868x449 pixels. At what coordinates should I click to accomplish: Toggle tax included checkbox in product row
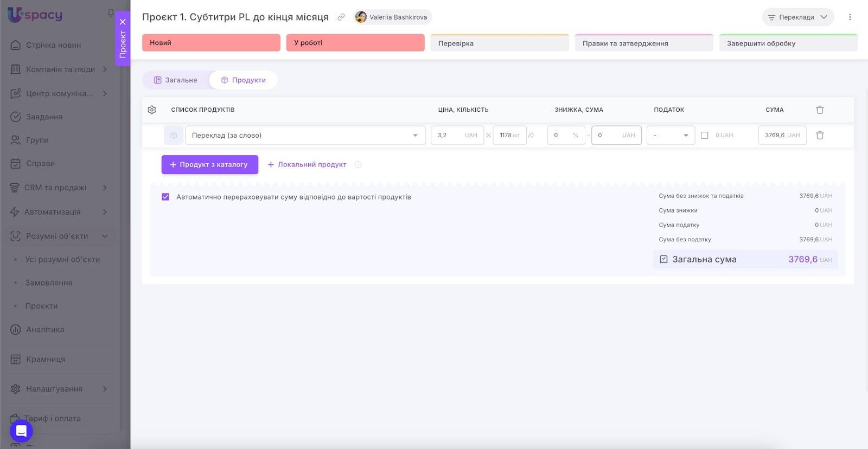click(704, 135)
